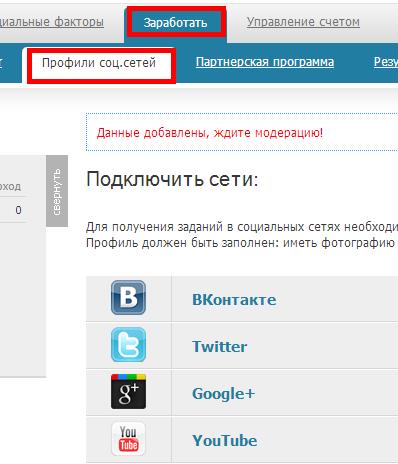
Task: Open the Управление счетом tab
Action: 303,22
